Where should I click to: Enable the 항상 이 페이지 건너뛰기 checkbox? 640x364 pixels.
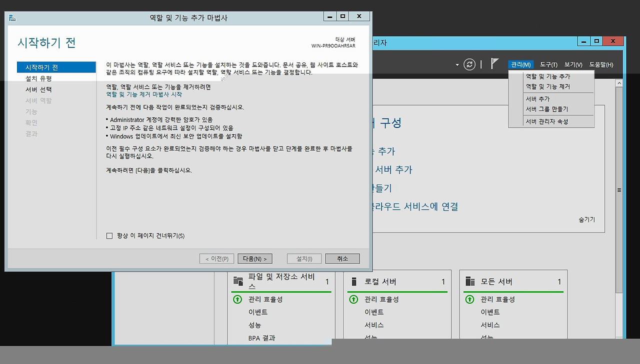pos(109,236)
